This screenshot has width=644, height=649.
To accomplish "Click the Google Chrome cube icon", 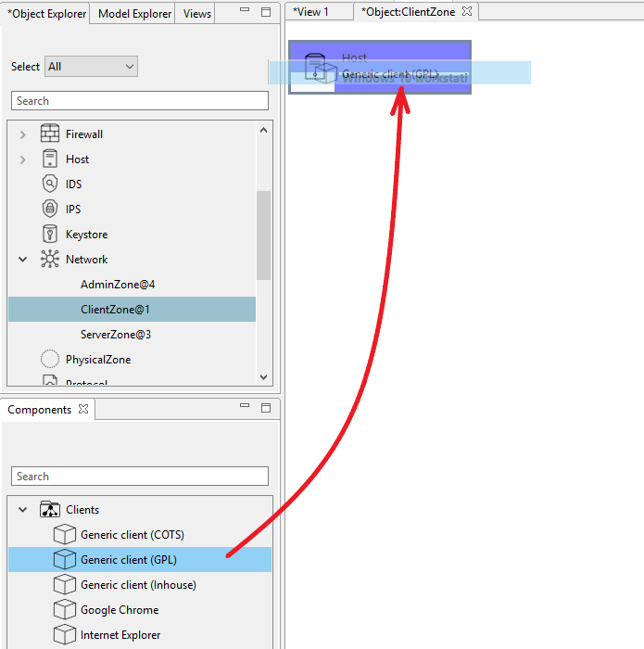I will 65,609.
